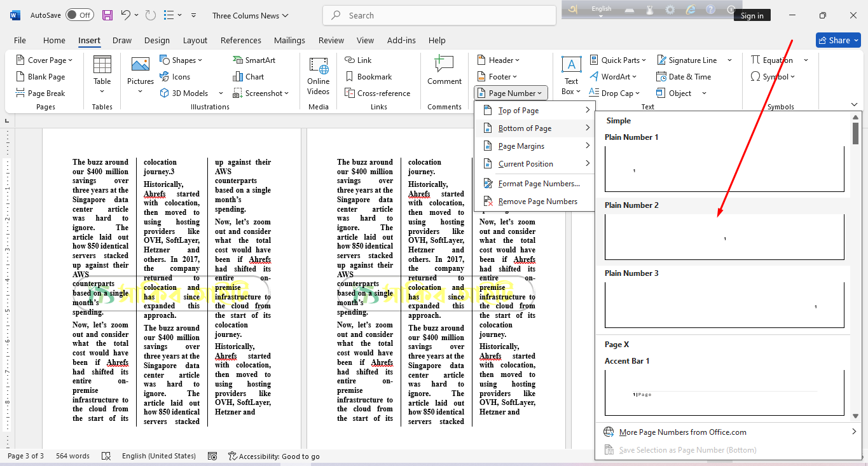The image size is (868, 466).
Task: Switch to the Layout tab
Action: click(x=195, y=40)
